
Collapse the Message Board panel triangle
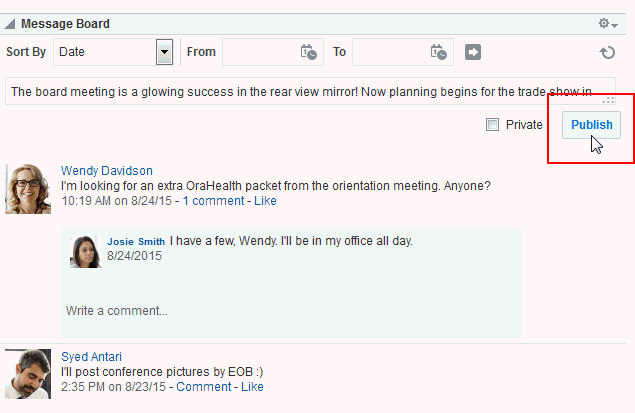click(x=10, y=24)
